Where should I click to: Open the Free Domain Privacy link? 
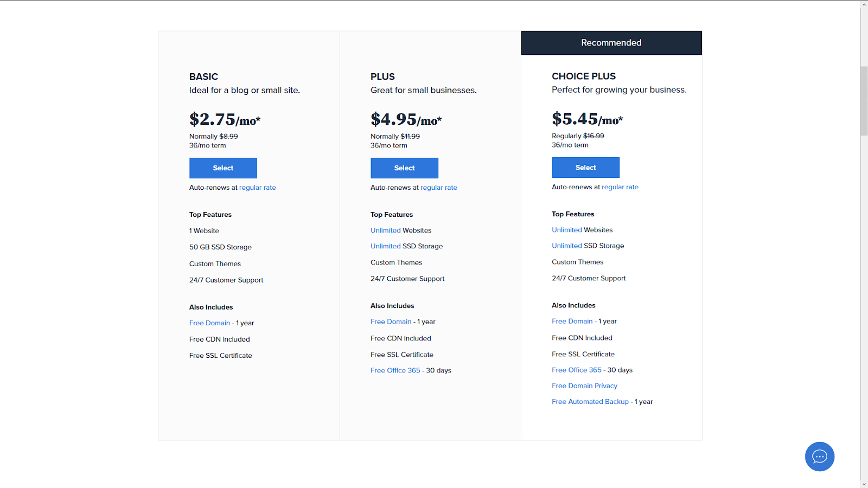click(x=584, y=386)
